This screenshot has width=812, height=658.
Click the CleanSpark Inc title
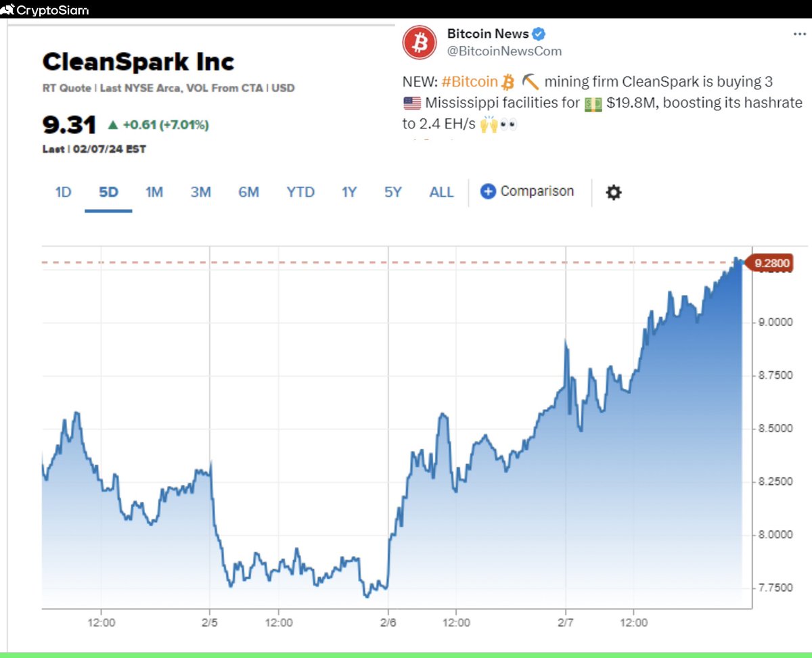(x=138, y=62)
